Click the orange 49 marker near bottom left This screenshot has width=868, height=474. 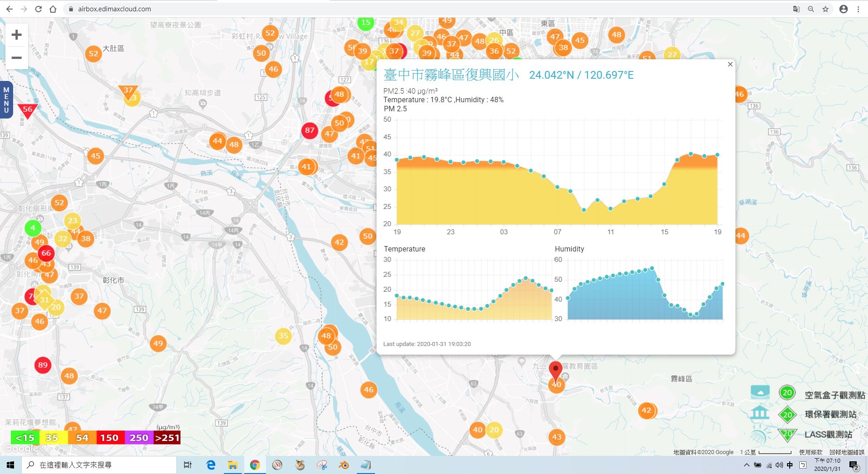pyautogui.click(x=158, y=343)
